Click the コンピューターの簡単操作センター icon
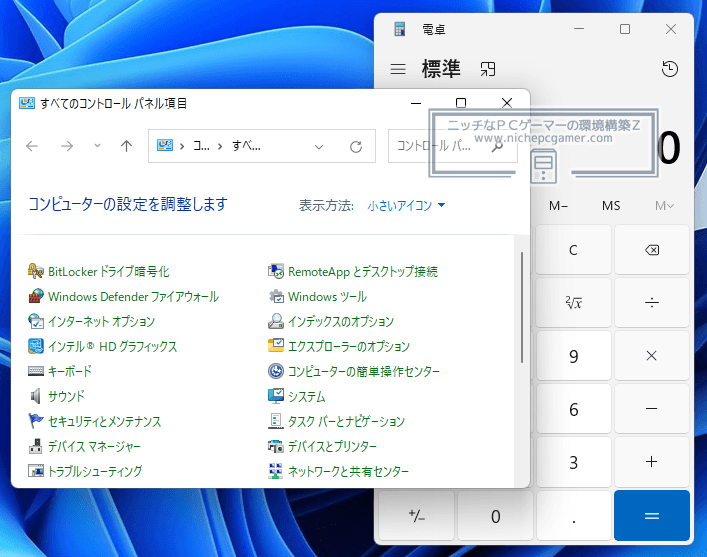The image size is (707, 557). click(x=275, y=371)
